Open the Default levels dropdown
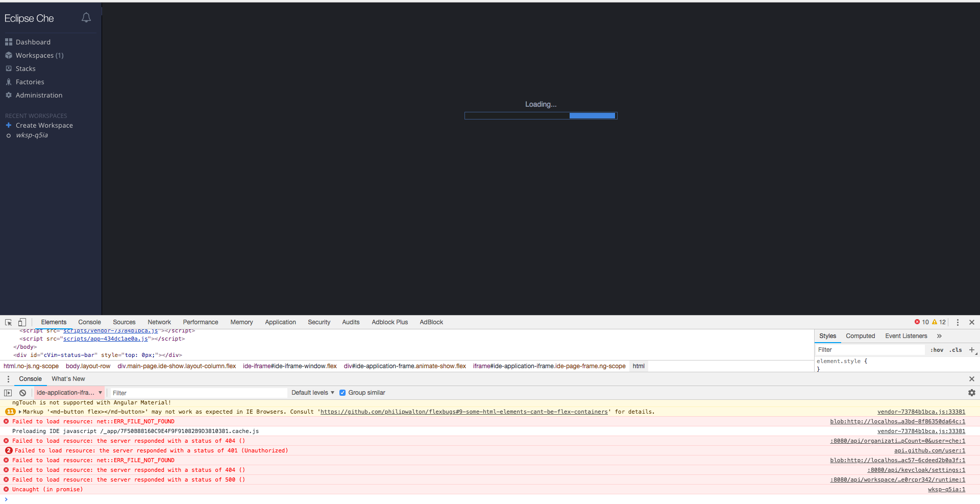Screen dimensions: 980x504 point(313,393)
